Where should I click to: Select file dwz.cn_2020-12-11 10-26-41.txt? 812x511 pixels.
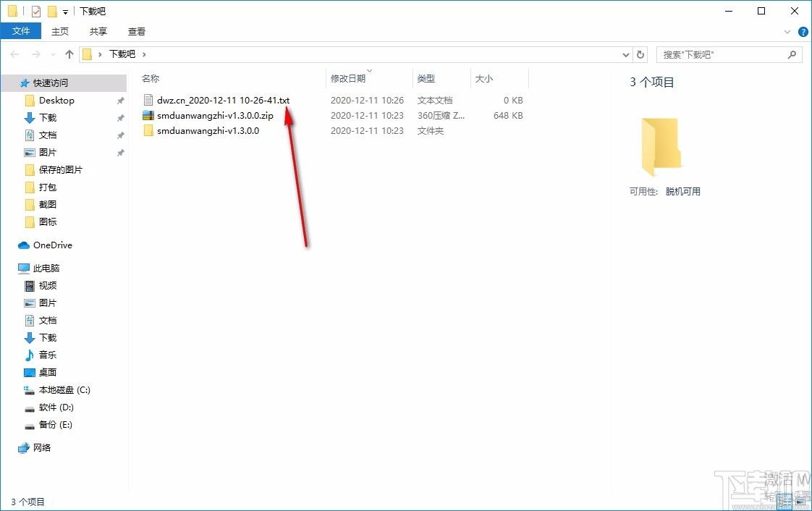click(x=223, y=100)
